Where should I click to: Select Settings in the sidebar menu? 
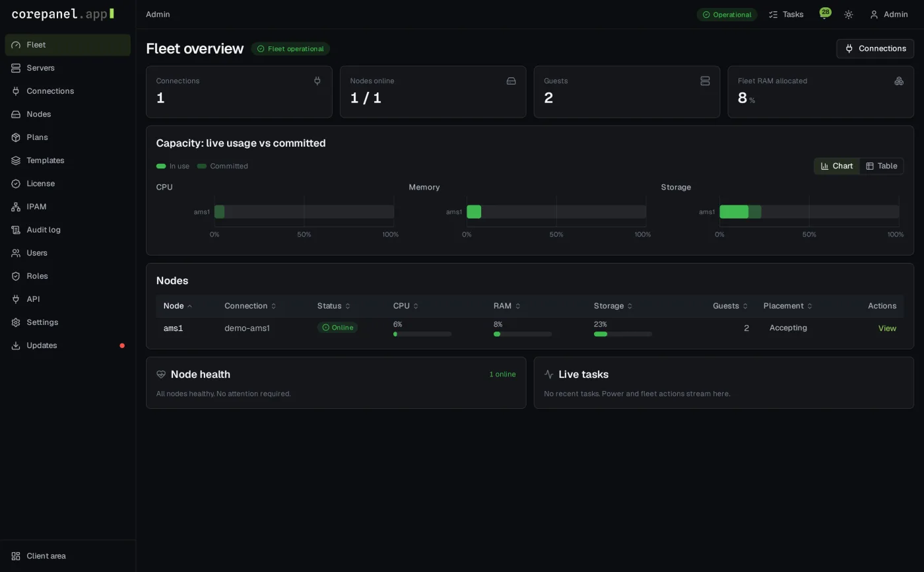67,322
